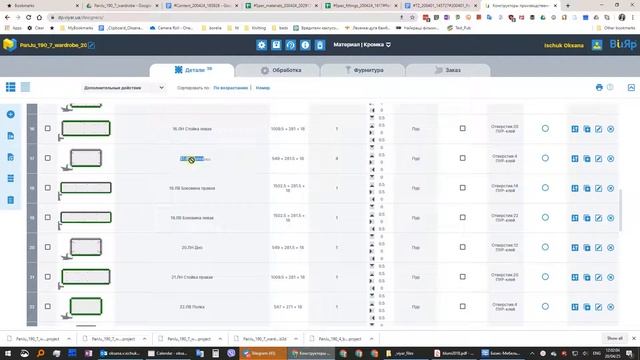
Task: Click row 18 Боковина правая part thumbnail
Action: [86, 188]
